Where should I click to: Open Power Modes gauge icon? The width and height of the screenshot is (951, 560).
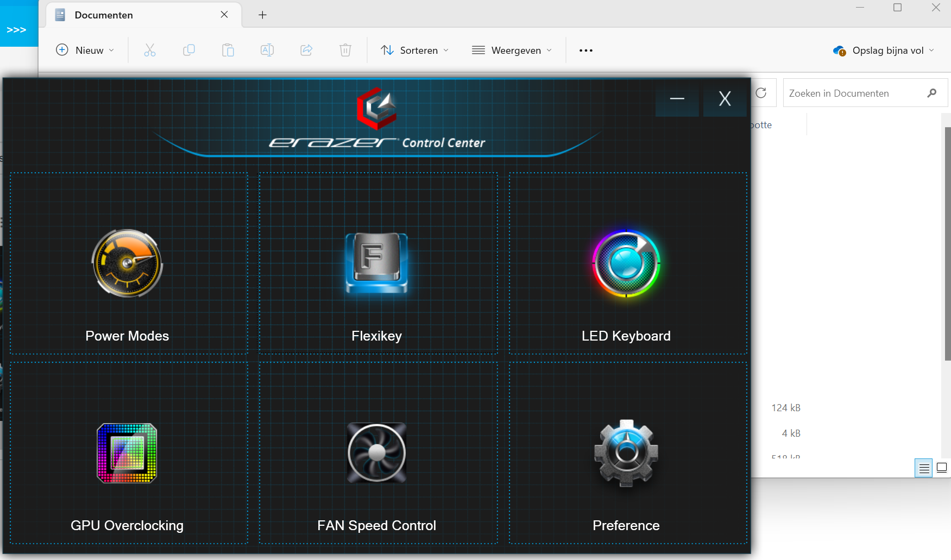click(x=127, y=263)
